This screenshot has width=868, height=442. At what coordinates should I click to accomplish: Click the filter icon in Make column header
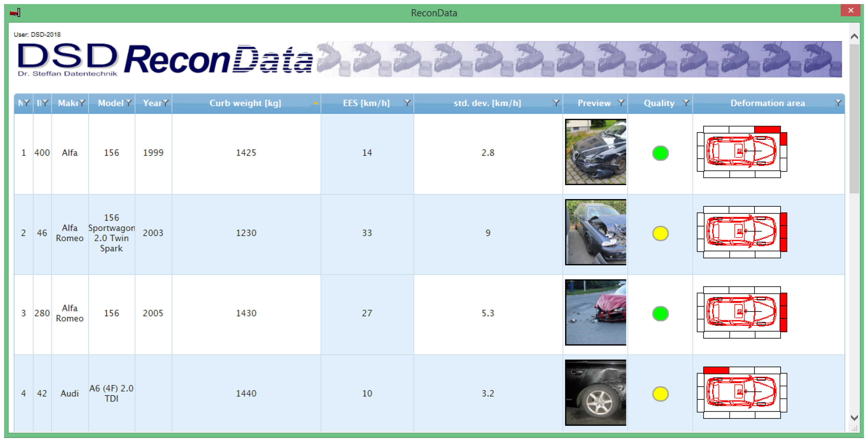coord(82,103)
